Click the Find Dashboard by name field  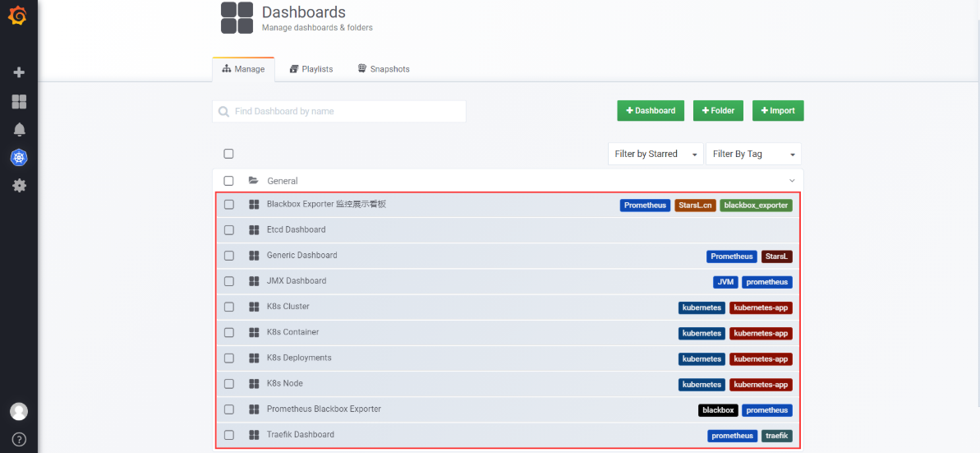pos(339,111)
